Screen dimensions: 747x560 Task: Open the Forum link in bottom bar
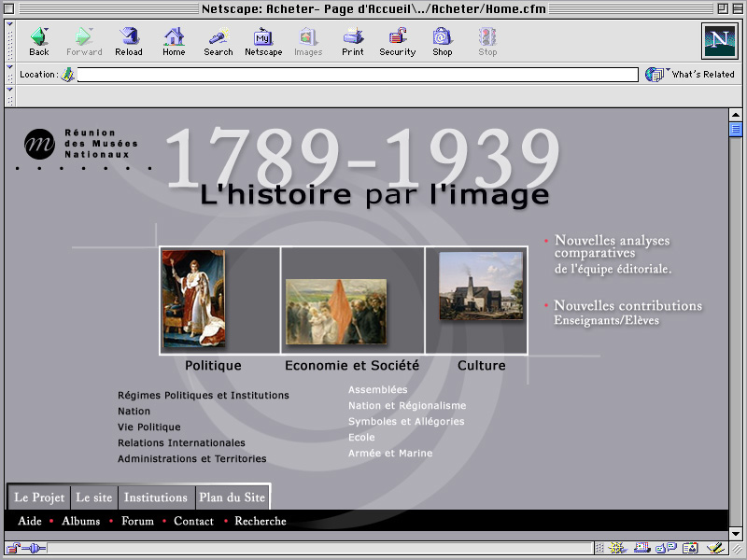pos(137,521)
